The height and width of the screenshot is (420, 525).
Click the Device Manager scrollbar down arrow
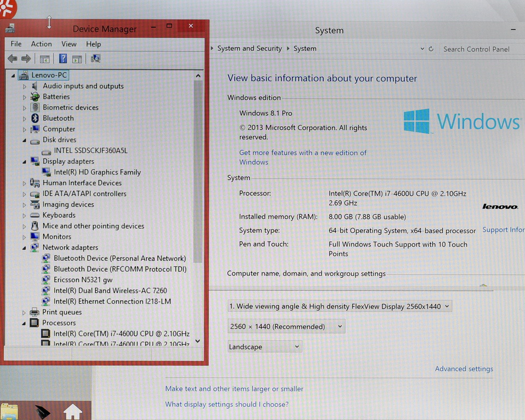click(197, 341)
